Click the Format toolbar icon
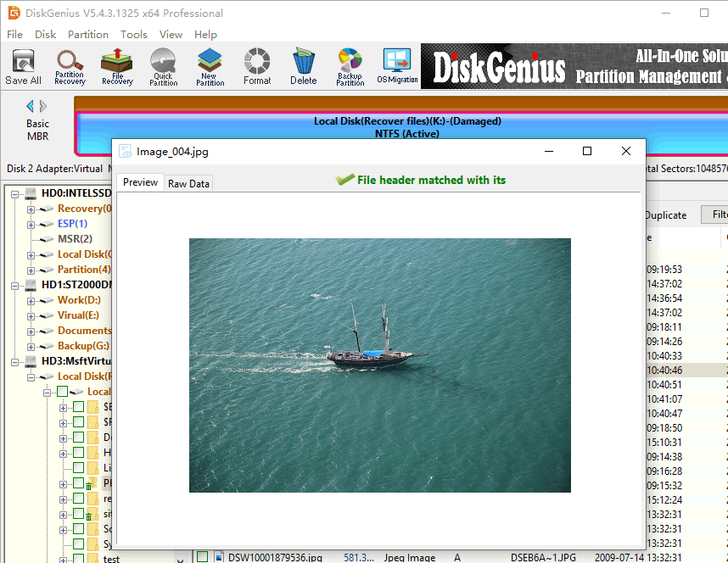 (x=257, y=66)
